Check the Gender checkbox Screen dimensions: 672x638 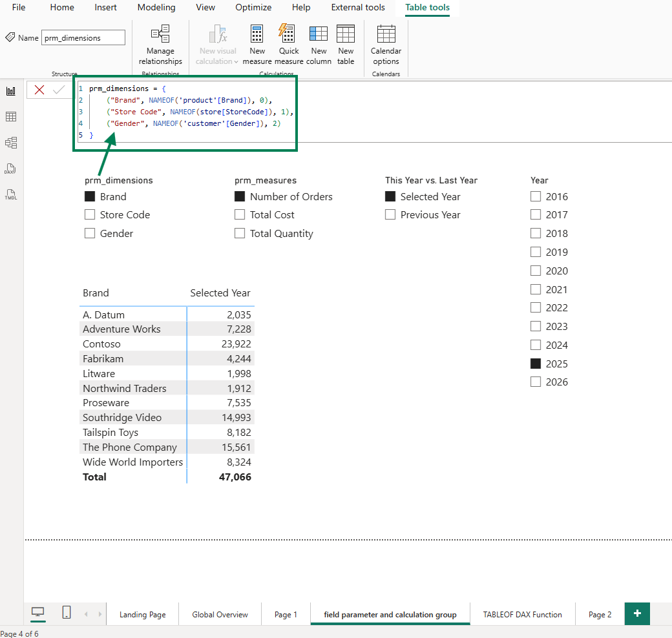90,233
